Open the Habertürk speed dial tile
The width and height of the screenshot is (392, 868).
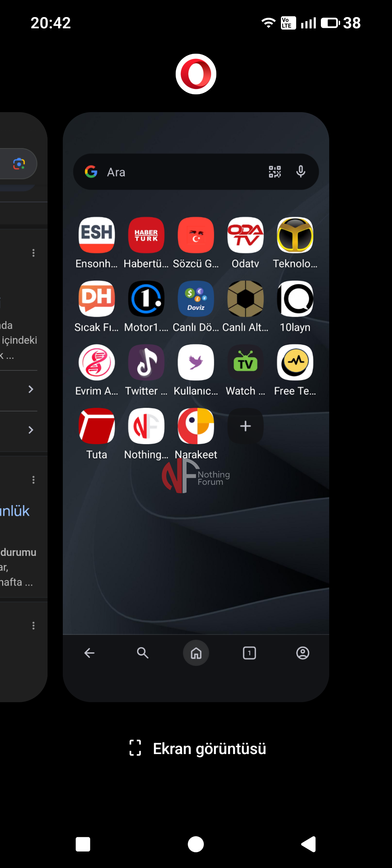146,235
